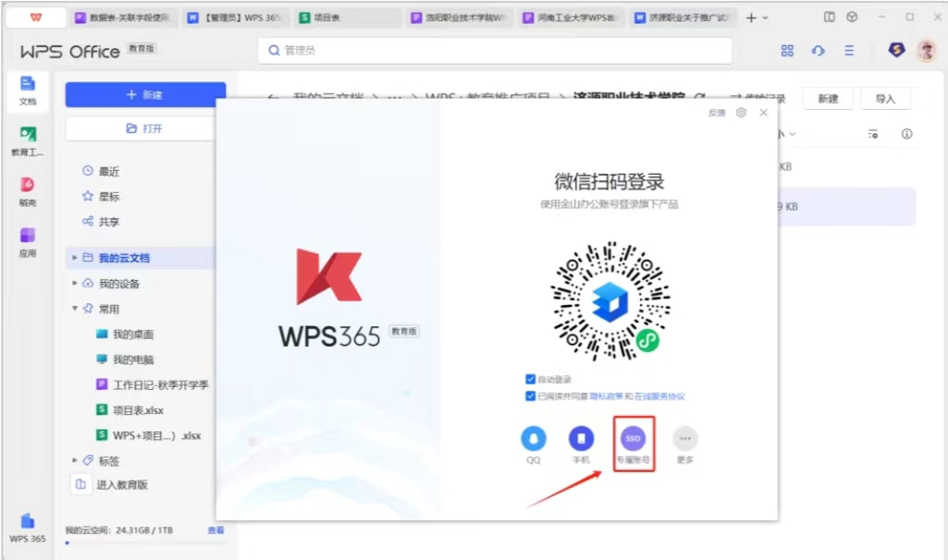Screen dimensions: 948x560
Task: Click cloud storage usage progress bar
Action: coord(145,543)
